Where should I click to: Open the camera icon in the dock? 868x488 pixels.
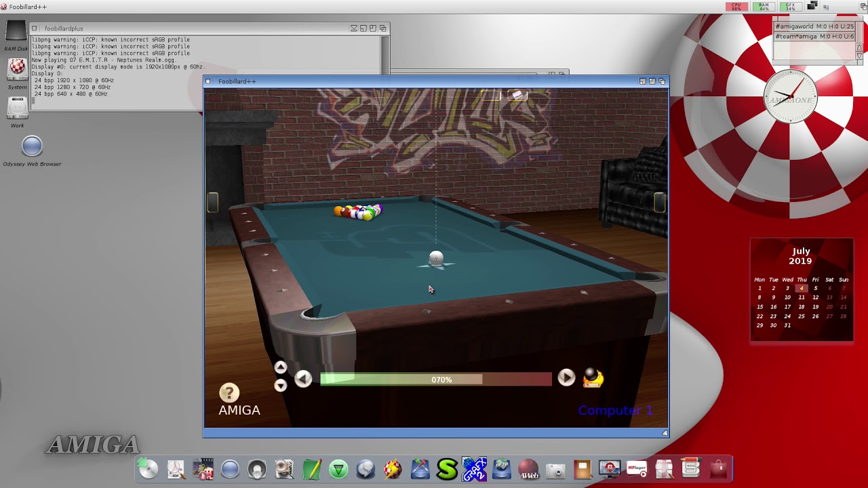pyautogui.click(x=555, y=470)
